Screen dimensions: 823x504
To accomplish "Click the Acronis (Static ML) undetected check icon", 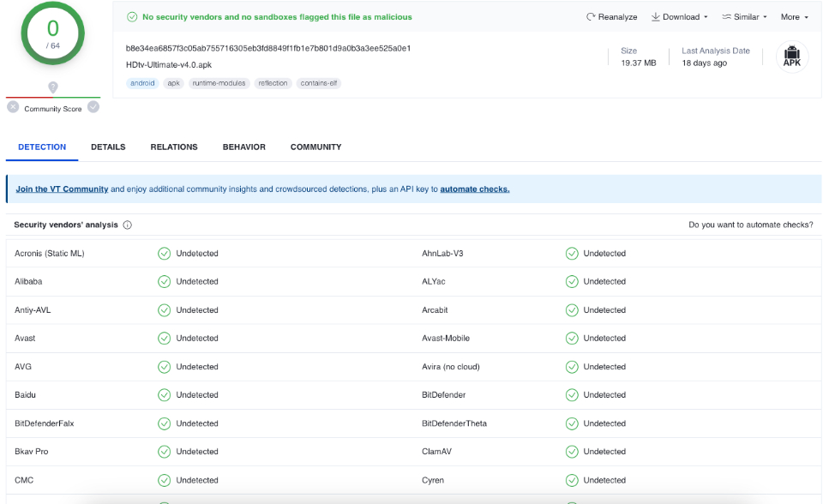I will (x=165, y=254).
